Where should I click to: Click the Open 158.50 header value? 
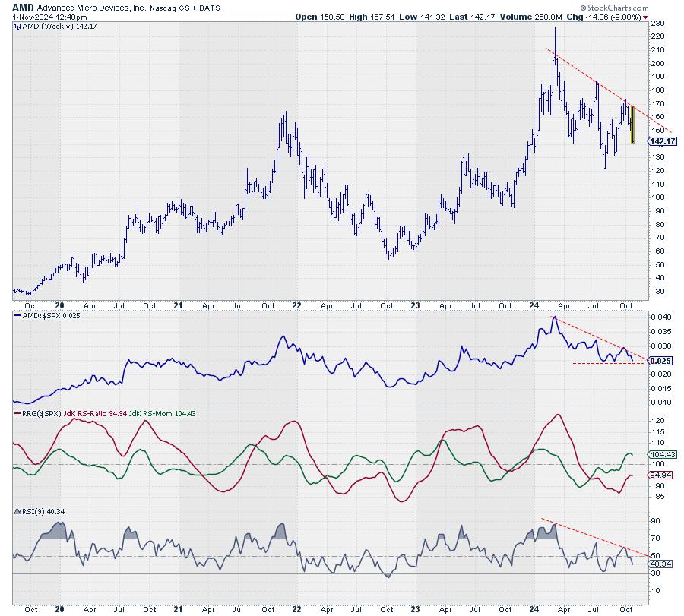320,17
